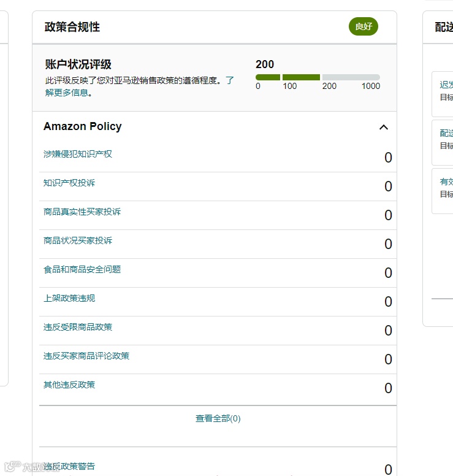
Task: Click the count 0 for 食品和商品安全问题
Action: point(388,273)
